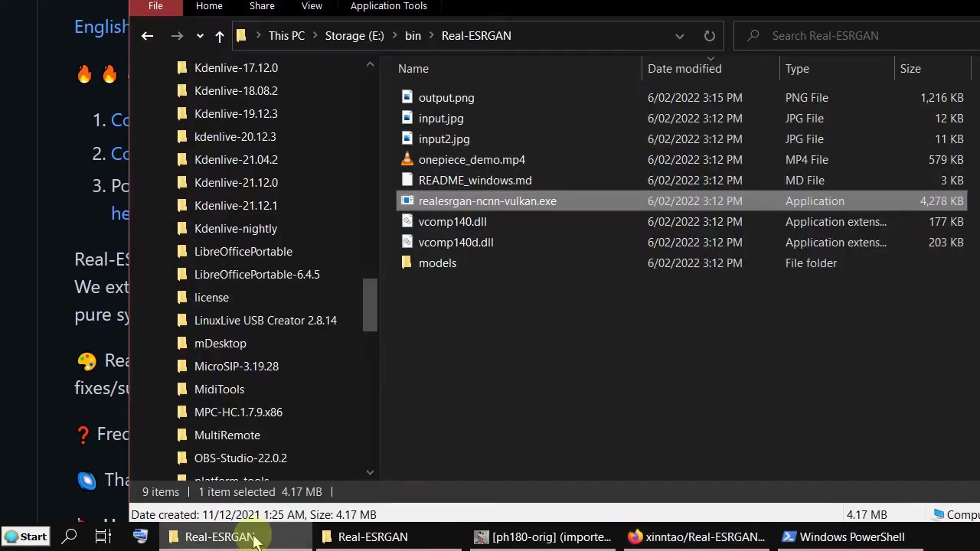Select 'LibreOfficePortable-6.4.5' in folder tree

(256, 275)
